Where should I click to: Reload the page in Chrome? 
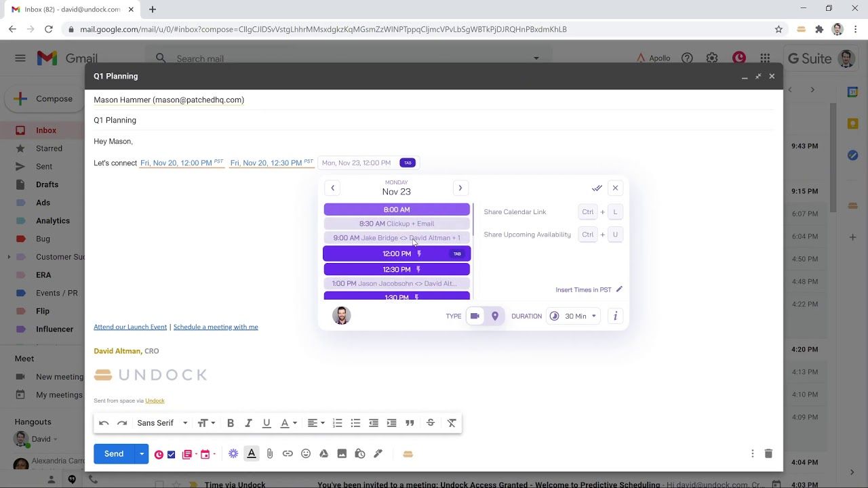coord(49,29)
